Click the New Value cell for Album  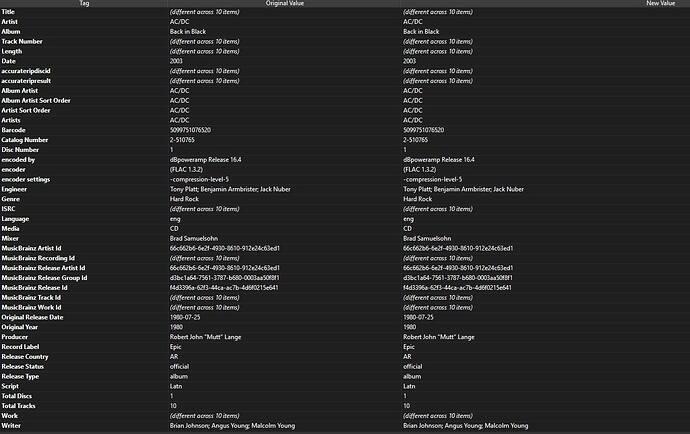pos(421,31)
